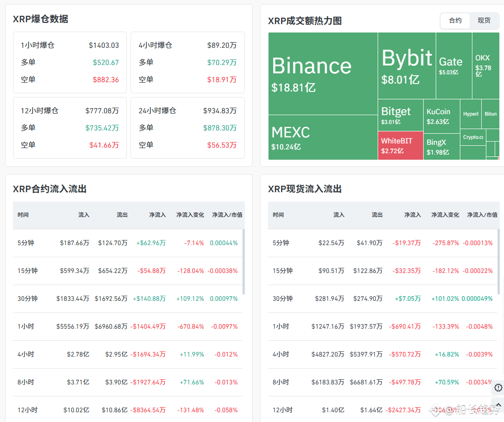Click the 净流入变化 header in futures table
The height and width of the screenshot is (422, 504).
click(190, 215)
